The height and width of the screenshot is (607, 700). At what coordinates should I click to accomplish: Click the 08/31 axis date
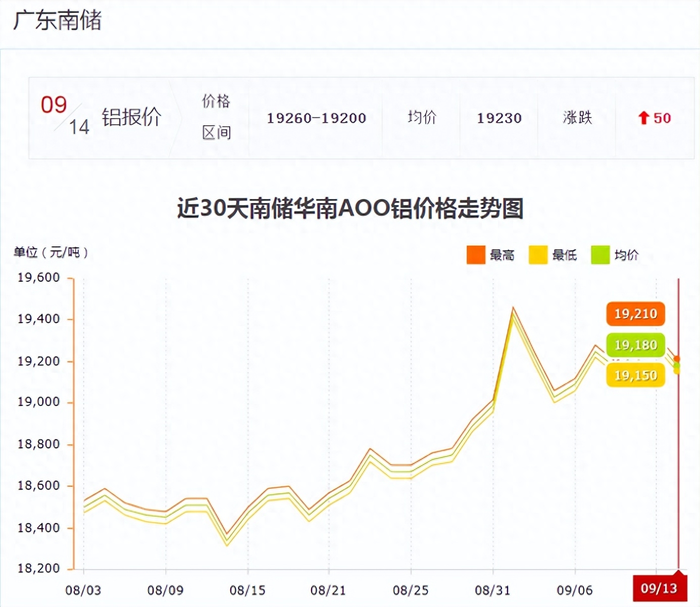click(x=492, y=590)
